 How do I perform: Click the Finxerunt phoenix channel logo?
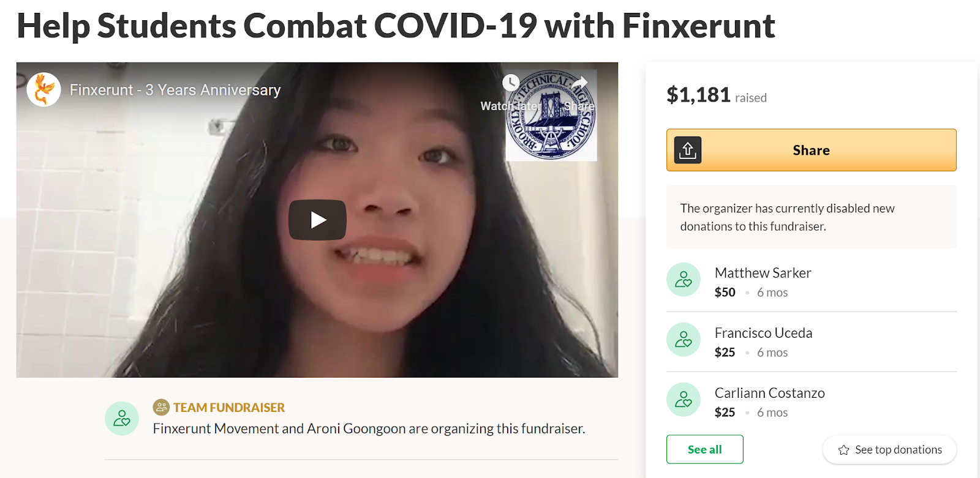43,89
